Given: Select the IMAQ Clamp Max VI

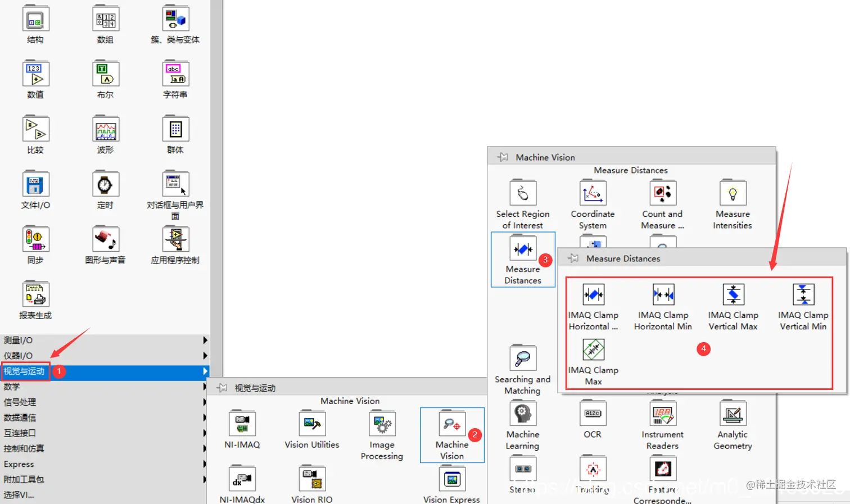Looking at the screenshot, I should 593,349.
